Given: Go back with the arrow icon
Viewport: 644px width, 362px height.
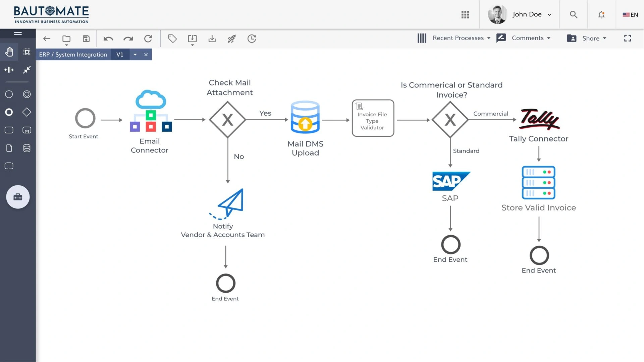Looking at the screenshot, I should pos(47,39).
